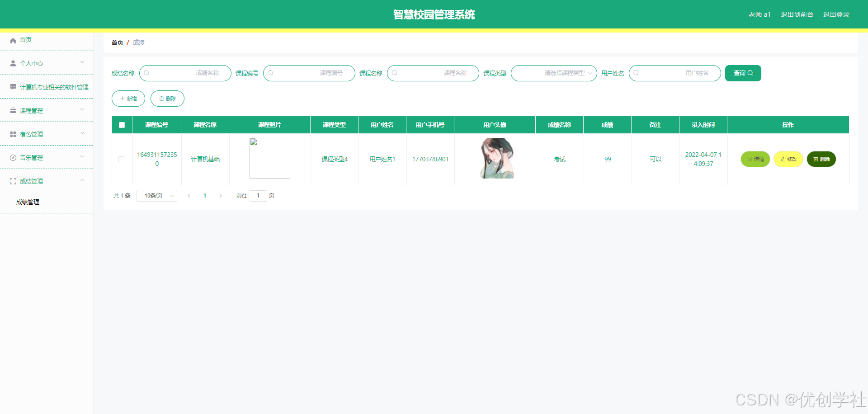The height and width of the screenshot is (414, 868).
Task: Click page number 1 in pagination
Action: click(205, 196)
